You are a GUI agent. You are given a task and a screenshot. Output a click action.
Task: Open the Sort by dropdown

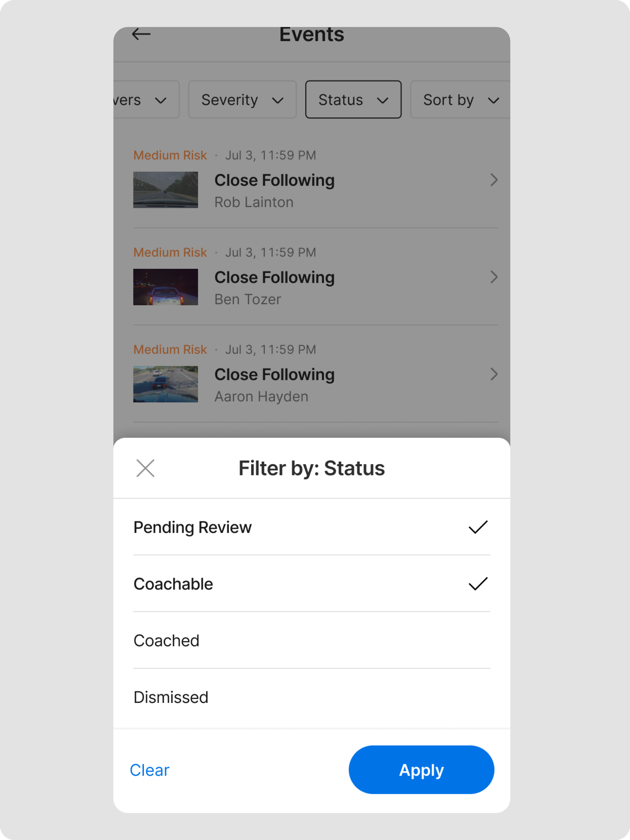coord(460,100)
